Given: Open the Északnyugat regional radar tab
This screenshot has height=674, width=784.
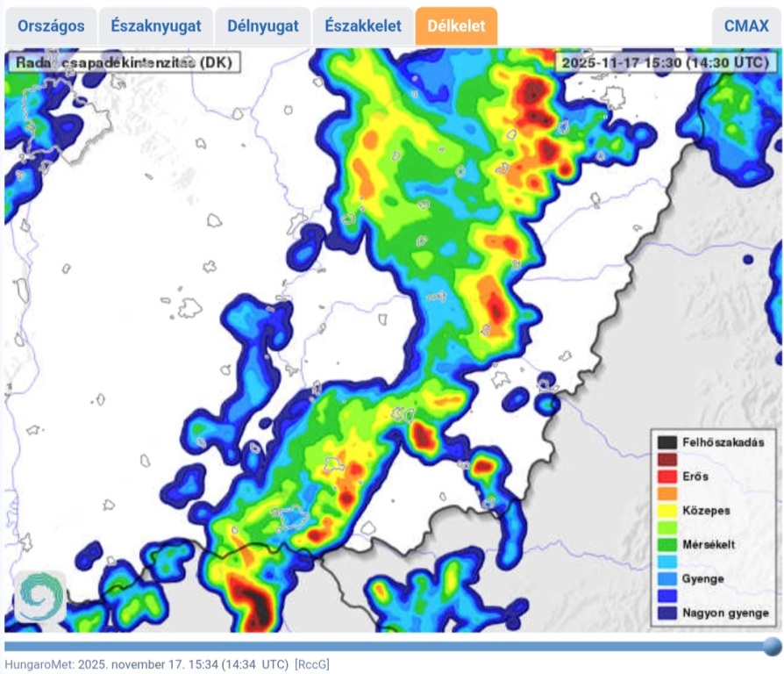Looking at the screenshot, I should 155,26.
